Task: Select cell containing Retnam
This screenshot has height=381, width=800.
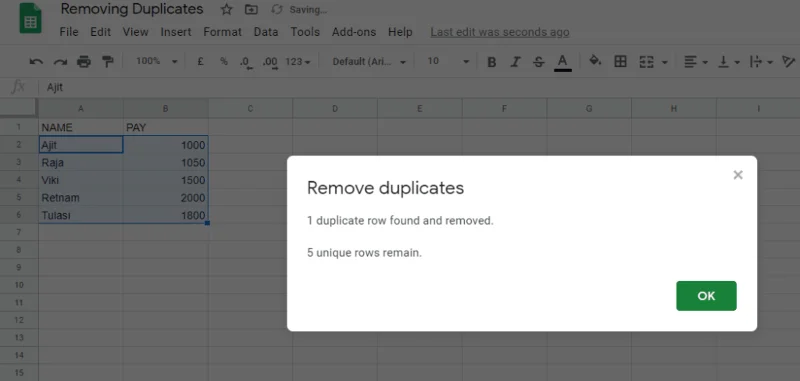Action: pyautogui.click(x=81, y=197)
